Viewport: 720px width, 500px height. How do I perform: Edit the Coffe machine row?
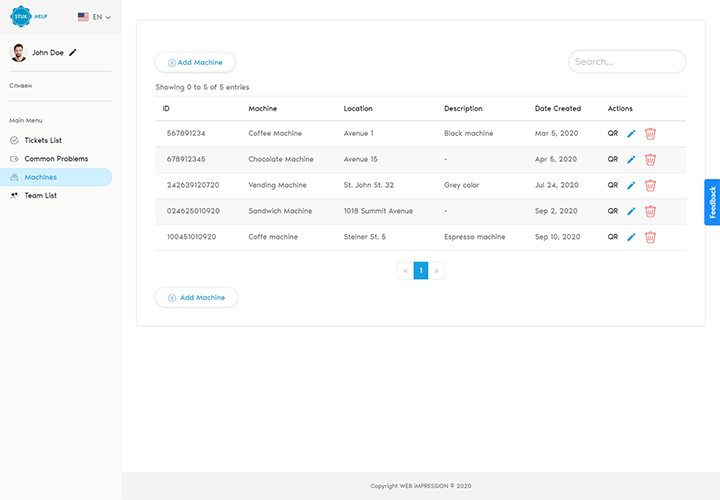pyautogui.click(x=631, y=237)
